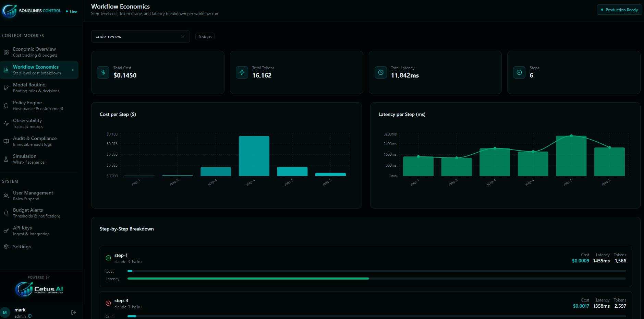Open Audit & Compliance logs
The height and width of the screenshot is (319, 644).
[35, 141]
